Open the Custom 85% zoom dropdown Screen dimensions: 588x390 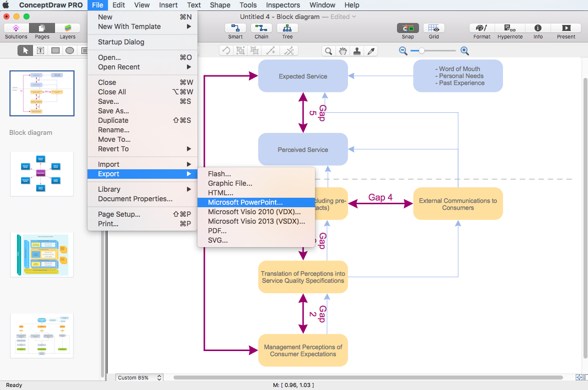[139, 378]
